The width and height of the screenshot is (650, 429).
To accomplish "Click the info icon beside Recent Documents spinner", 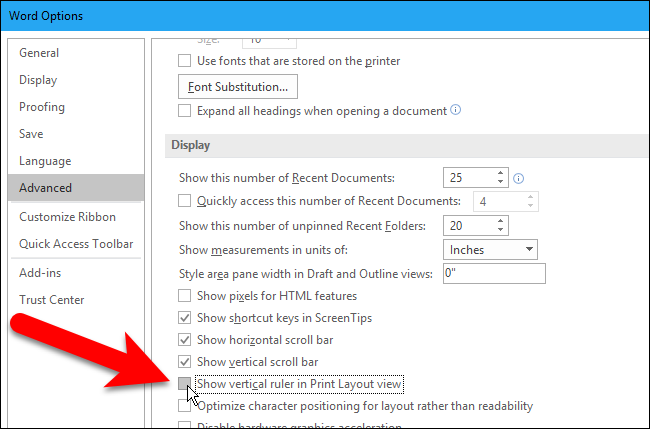I will [518, 179].
